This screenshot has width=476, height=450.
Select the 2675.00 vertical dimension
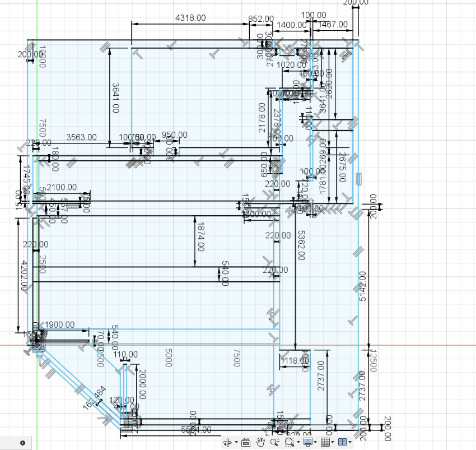pyautogui.click(x=342, y=168)
